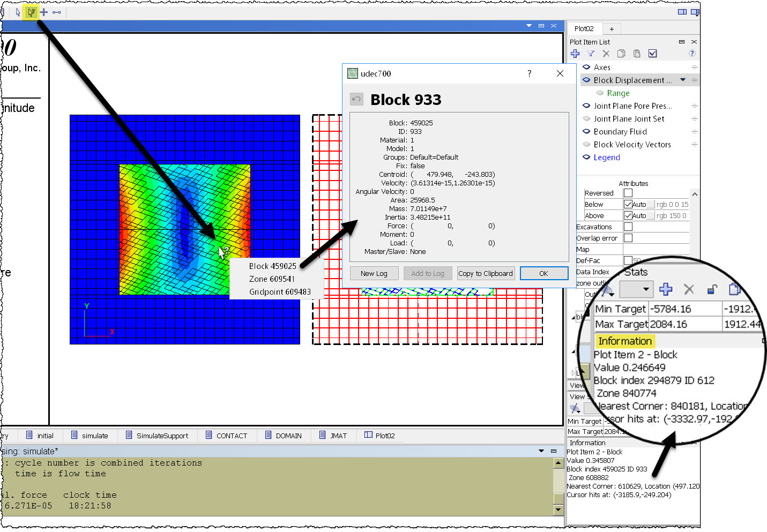Hide the Boundary Fluid item
767x532 pixels.
point(586,132)
